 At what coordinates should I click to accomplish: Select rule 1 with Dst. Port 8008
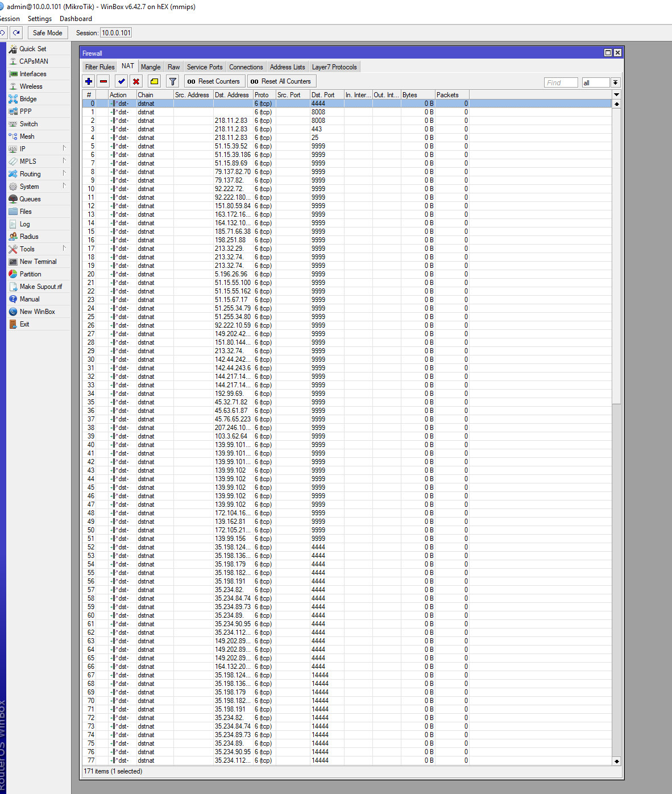tap(347, 112)
